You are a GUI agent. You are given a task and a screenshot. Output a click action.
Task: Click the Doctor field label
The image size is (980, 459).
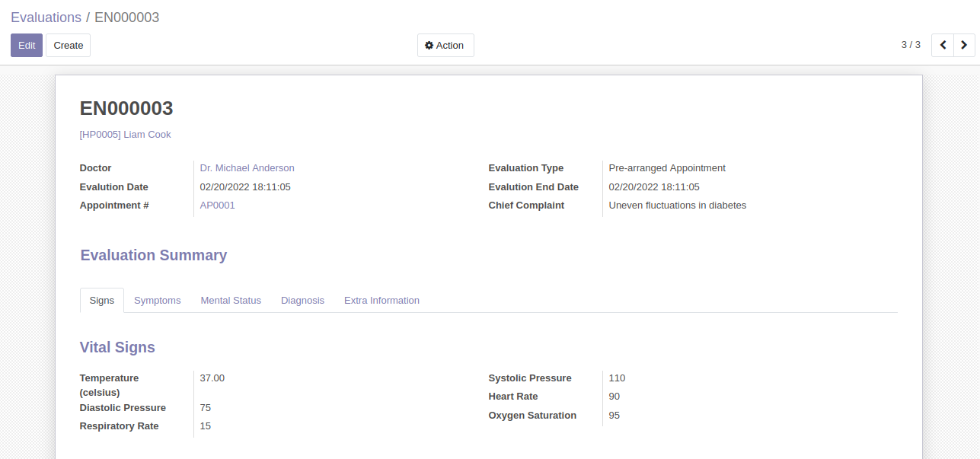(96, 168)
